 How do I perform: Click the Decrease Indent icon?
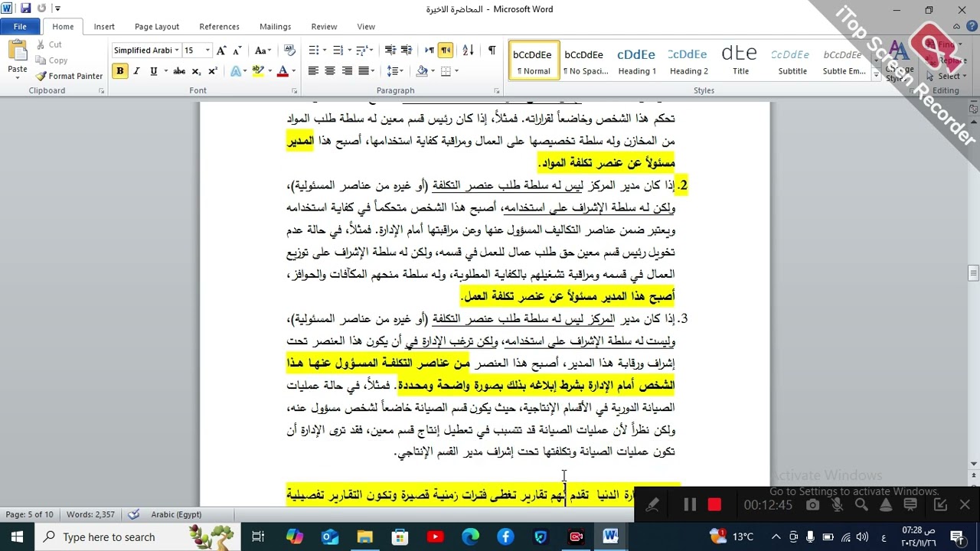pos(390,51)
